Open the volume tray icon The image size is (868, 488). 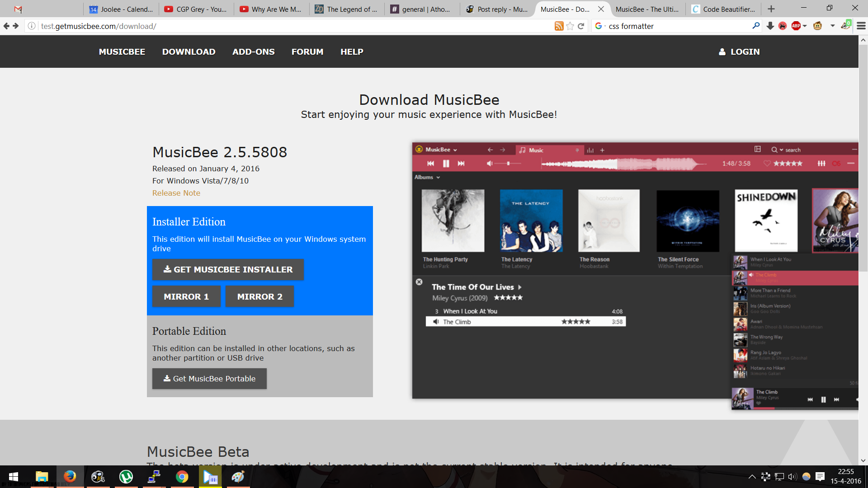[x=792, y=477]
